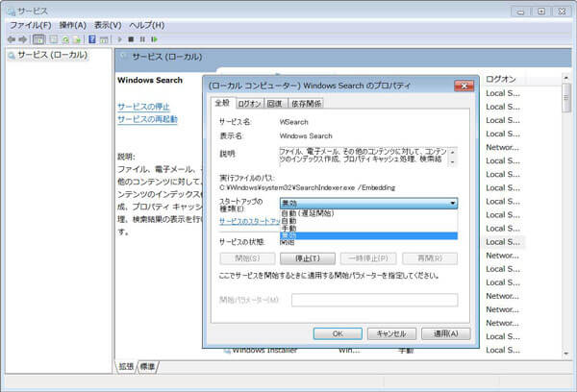This screenshot has width=577, height=392.
Task: Click the サービスの停止 link
Action: (x=143, y=107)
